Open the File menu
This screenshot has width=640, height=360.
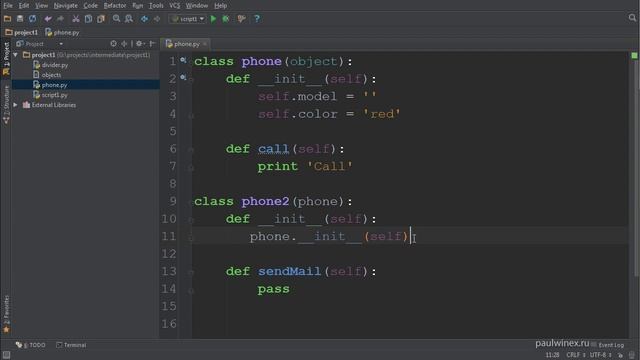8,6
